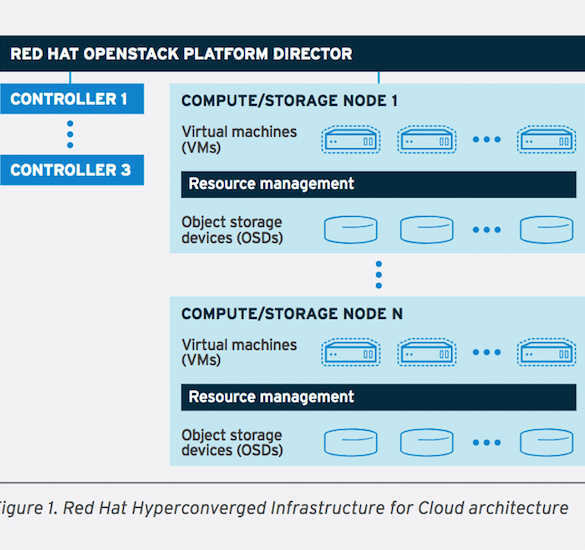Click Object storage devices label in Node N
585x550 pixels.
[x=232, y=443]
